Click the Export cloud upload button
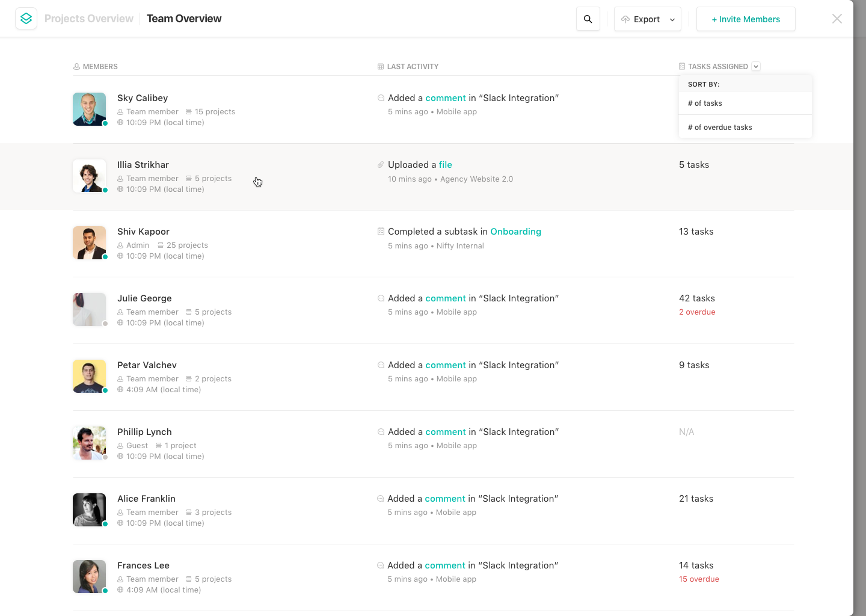 pos(640,19)
